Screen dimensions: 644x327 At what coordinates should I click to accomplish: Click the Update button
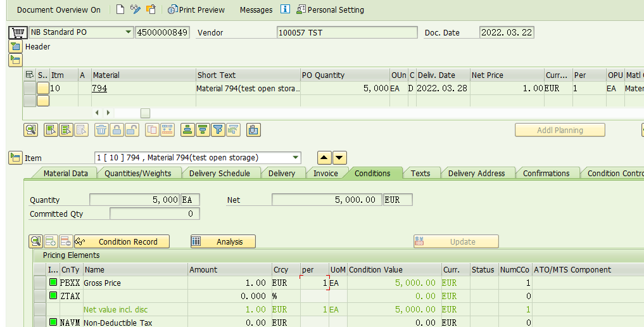(x=457, y=241)
